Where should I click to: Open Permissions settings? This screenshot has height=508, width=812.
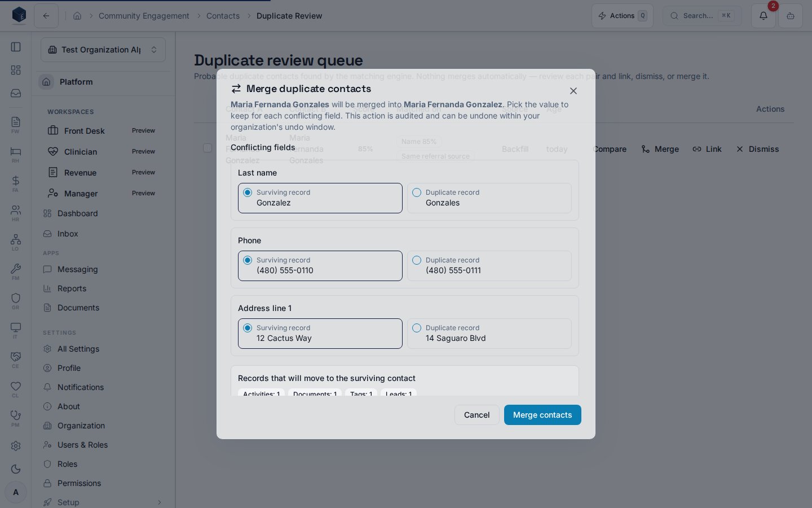(x=103, y=483)
